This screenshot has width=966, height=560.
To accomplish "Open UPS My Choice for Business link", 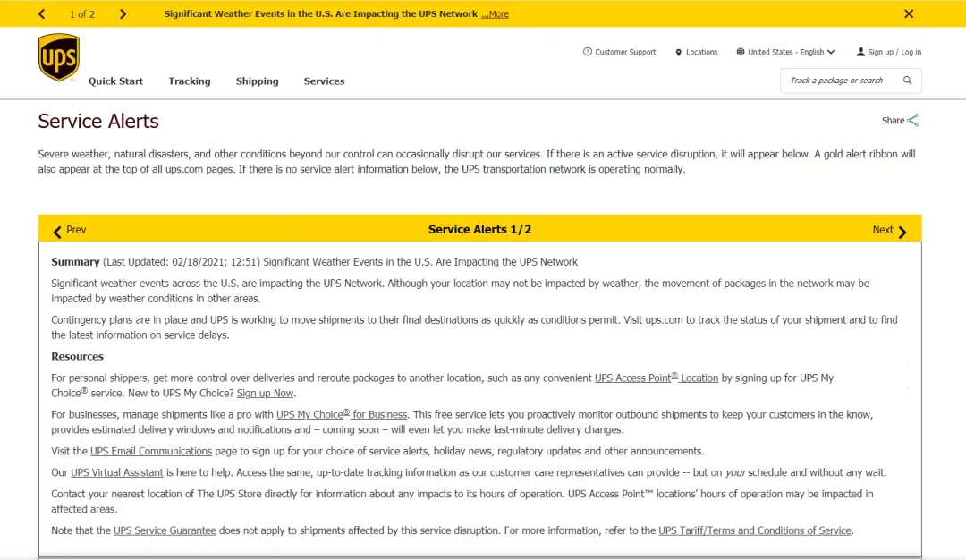I will click(x=342, y=414).
